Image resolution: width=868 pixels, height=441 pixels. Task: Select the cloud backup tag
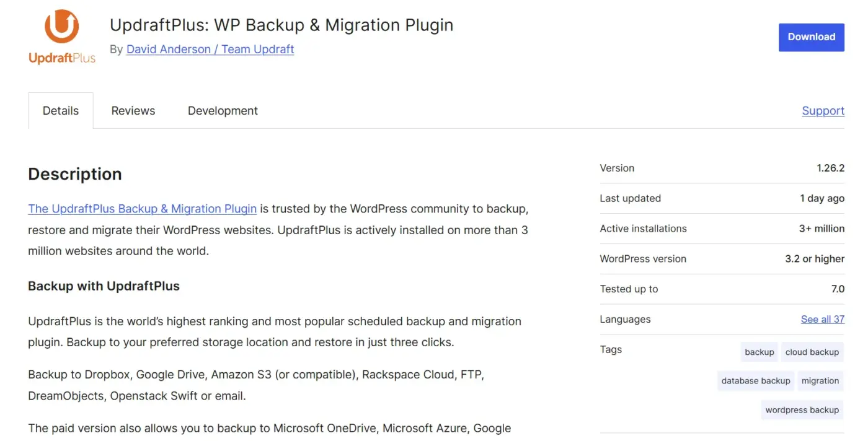[x=812, y=352]
